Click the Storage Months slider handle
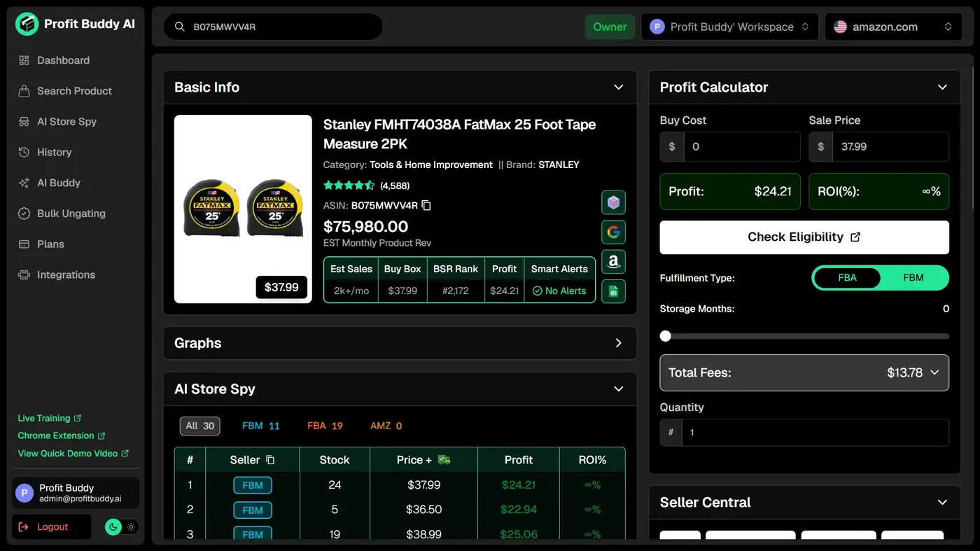Screen dimensions: 980x551 tap(666, 336)
